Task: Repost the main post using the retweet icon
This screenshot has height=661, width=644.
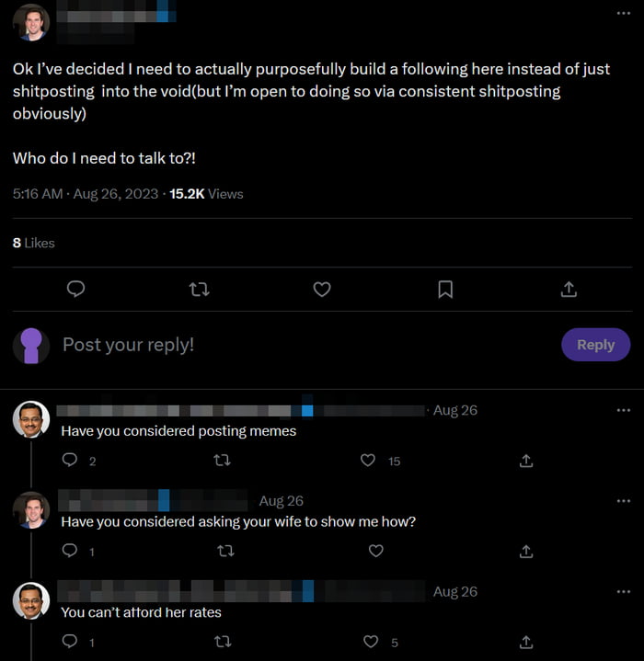Action: pos(199,290)
